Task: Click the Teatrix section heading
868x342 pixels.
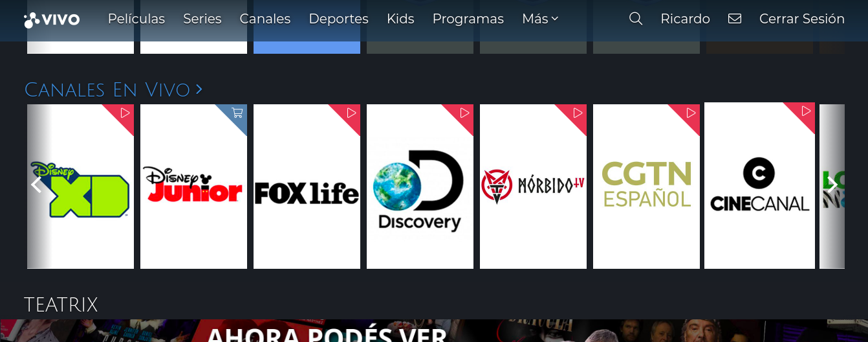Action: pos(61,304)
